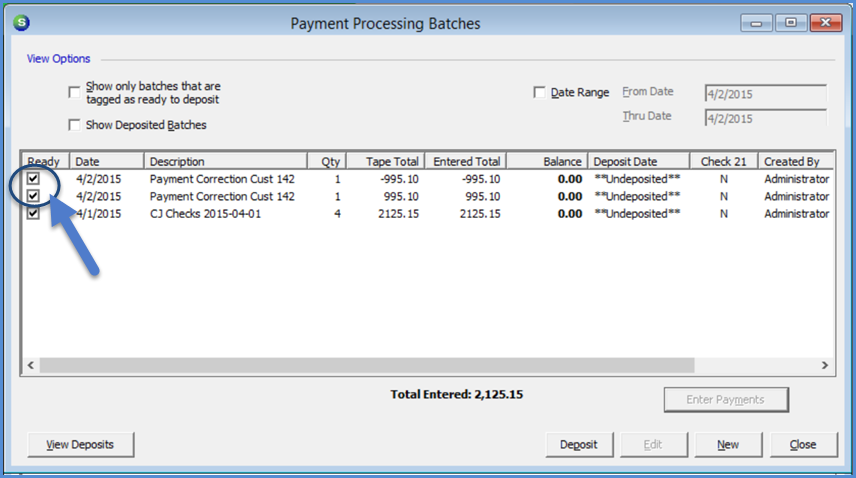Image resolution: width=856 pixels, height=478 pixels.
Task: Sort by the Tape Total column header
Action: pos(385,162)
